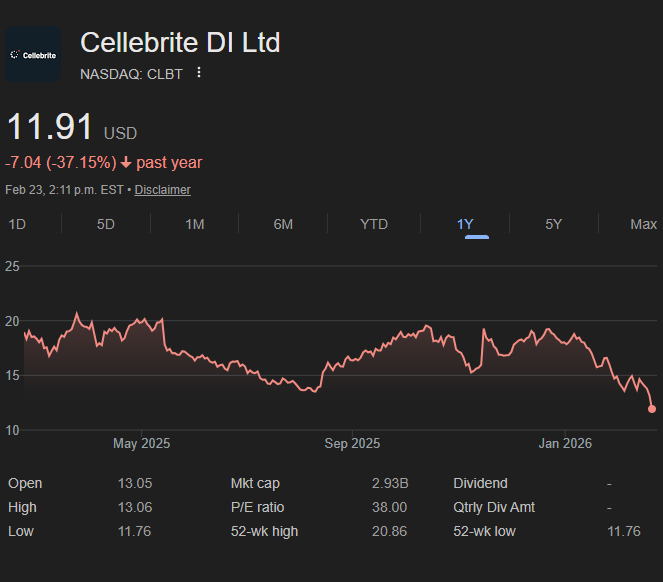663x582 pixels.
Task: Click the Dividend label
Action: point(480,483)
